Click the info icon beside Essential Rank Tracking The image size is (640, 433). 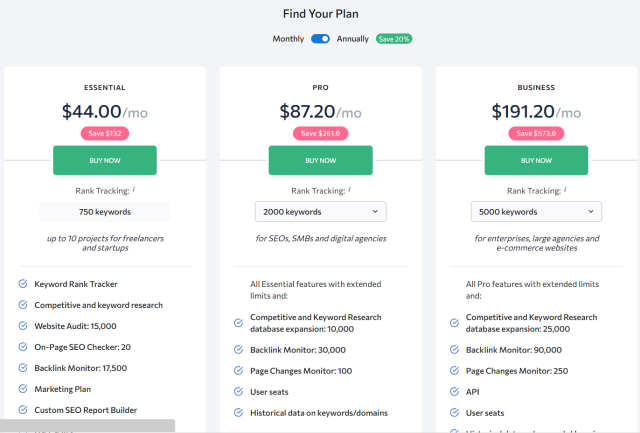(133, 190)
